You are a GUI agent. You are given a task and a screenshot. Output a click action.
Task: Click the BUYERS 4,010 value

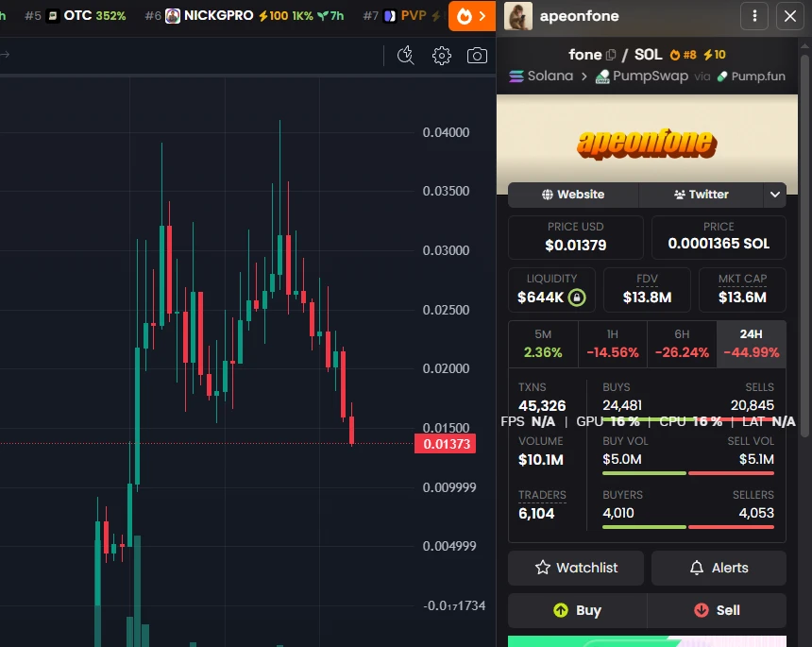click(617, 513)
